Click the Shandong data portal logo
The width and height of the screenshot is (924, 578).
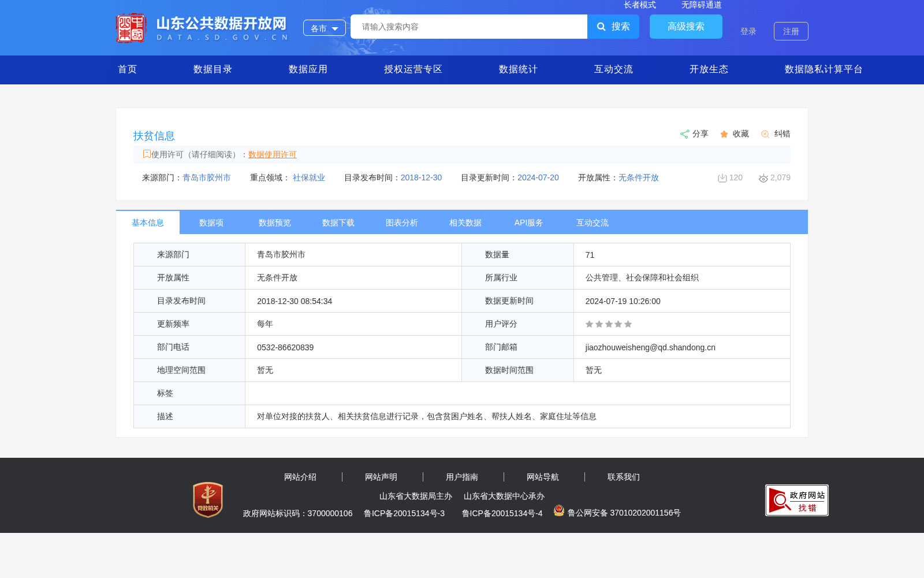202,28
